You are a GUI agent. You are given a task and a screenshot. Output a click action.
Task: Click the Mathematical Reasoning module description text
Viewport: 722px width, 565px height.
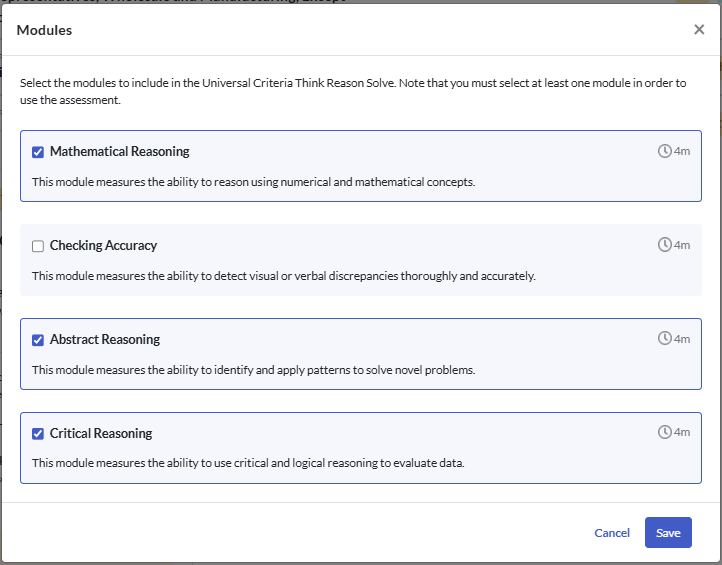(x=253, y=182)
